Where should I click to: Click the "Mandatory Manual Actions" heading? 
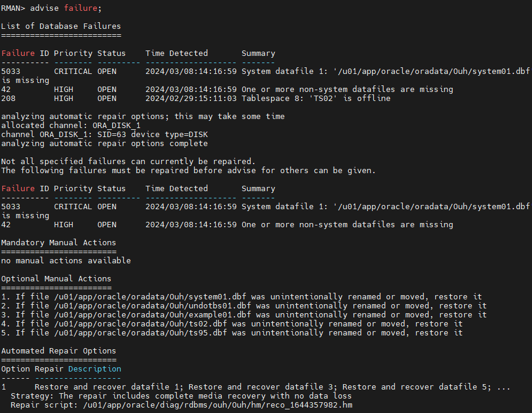point(58,243)
